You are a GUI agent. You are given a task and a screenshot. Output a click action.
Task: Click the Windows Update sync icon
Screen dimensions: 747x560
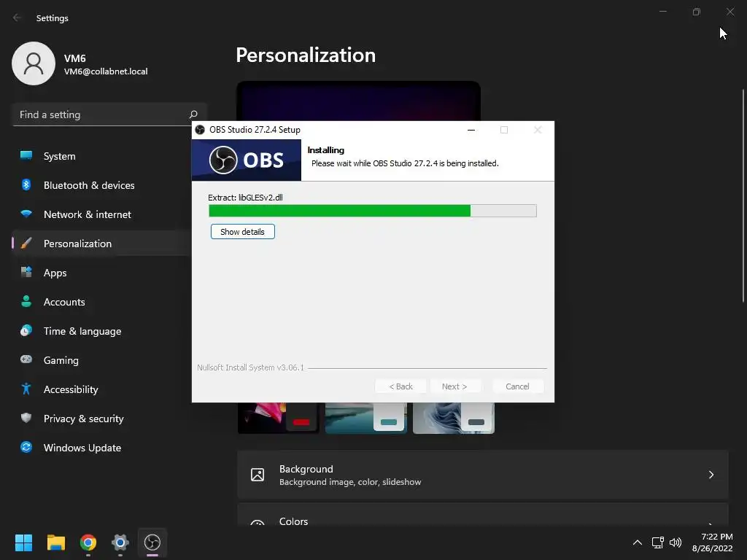(x=26, y=447)
